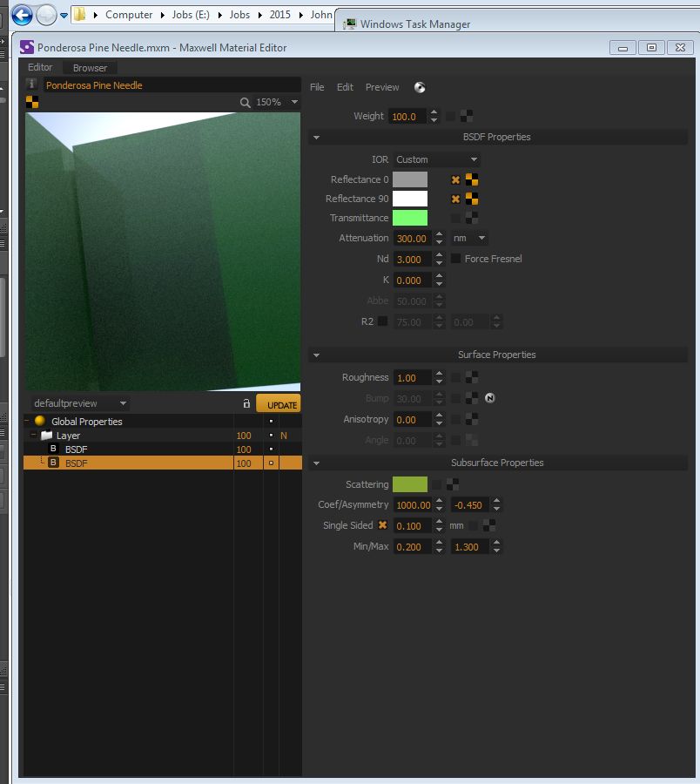Viewport: 700px width, 784px height.
Task: Click the Explorer forward arrow button
Action: click(46, 15)
